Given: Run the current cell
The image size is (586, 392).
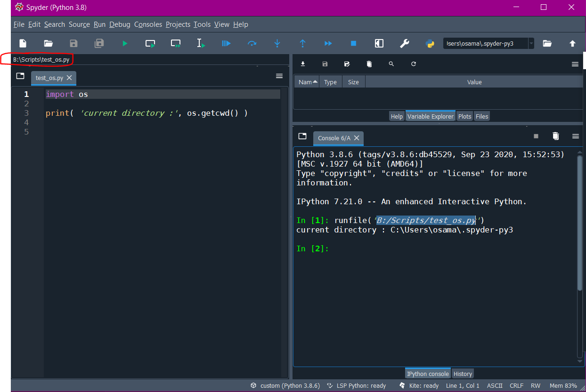Looking at the screenshot, I should [x=150, y=43].
